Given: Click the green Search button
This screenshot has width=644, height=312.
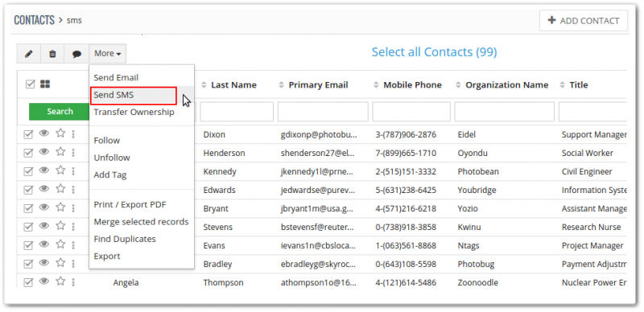Looking at the screenshot, I should 60,111.
